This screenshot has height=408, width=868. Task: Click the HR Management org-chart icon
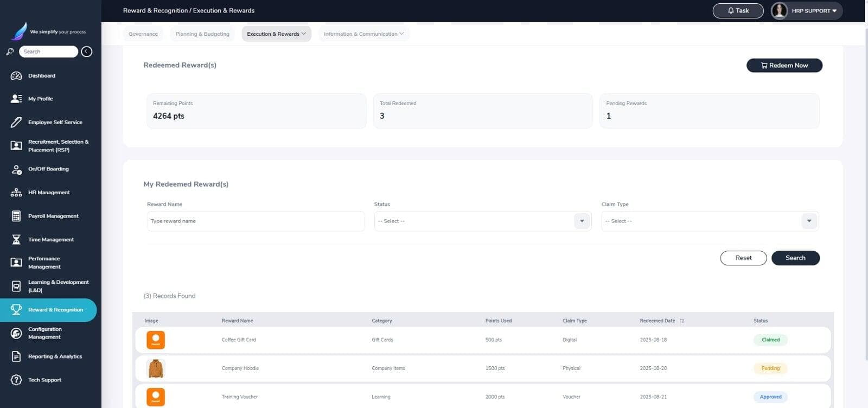[16, 193]
